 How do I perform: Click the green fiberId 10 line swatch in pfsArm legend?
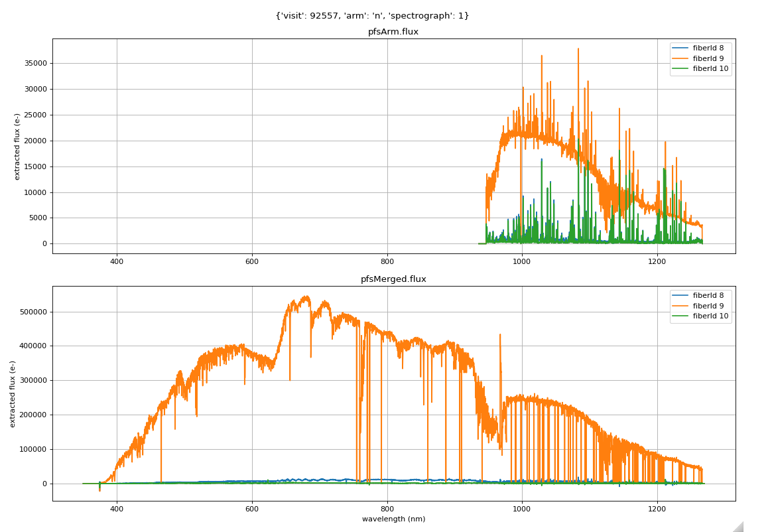pos(680,68)
